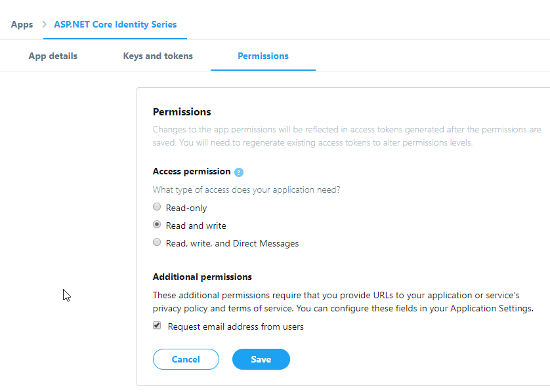Viewport: 550px width, 392px height.
Task: Open the ASP.NET Core Identity Series breadcrumb
Action: (115, 25)
